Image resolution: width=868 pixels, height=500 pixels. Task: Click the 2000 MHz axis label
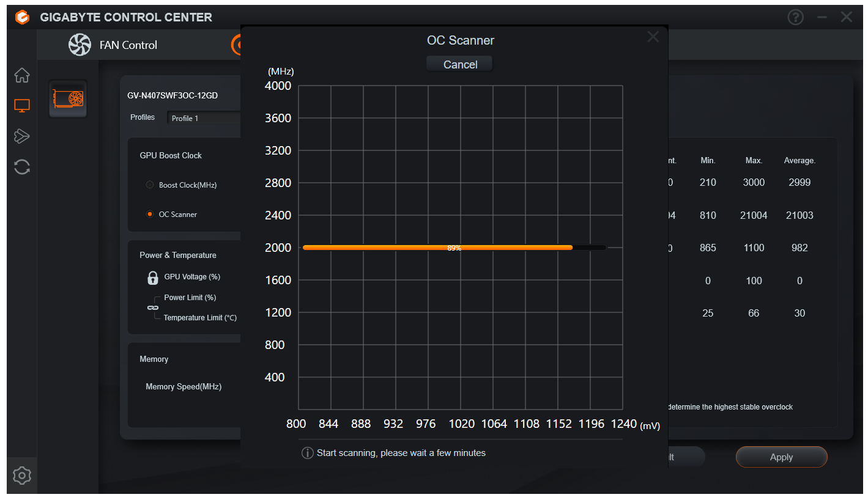pos(278,248)
